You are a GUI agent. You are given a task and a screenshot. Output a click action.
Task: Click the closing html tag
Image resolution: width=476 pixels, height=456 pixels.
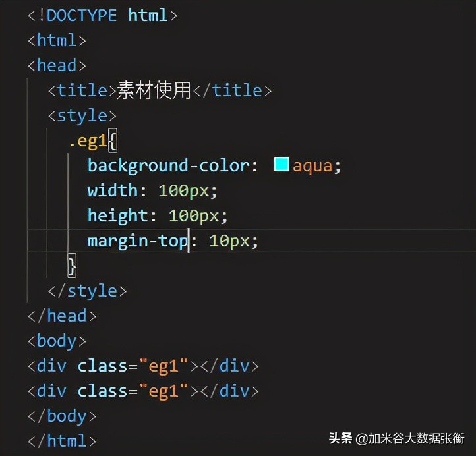coord(62,441)
